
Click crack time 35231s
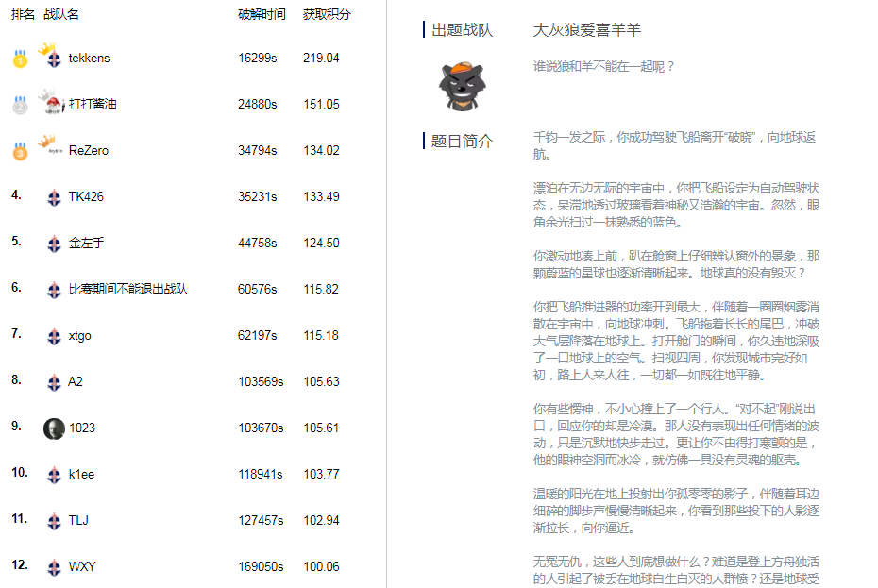click(258, 196)
